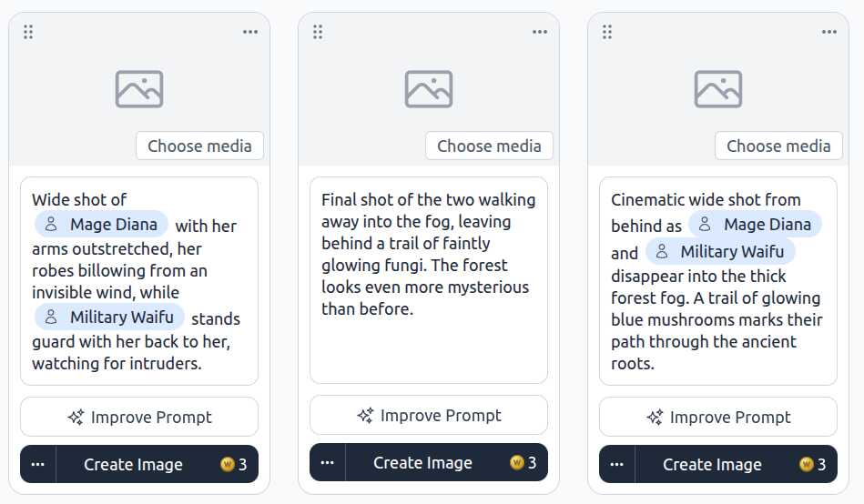This screenshot has width=864, height=504.
Task: Improve Prompt for the 'Wide shot' card
Action: (x=139, y=417)
